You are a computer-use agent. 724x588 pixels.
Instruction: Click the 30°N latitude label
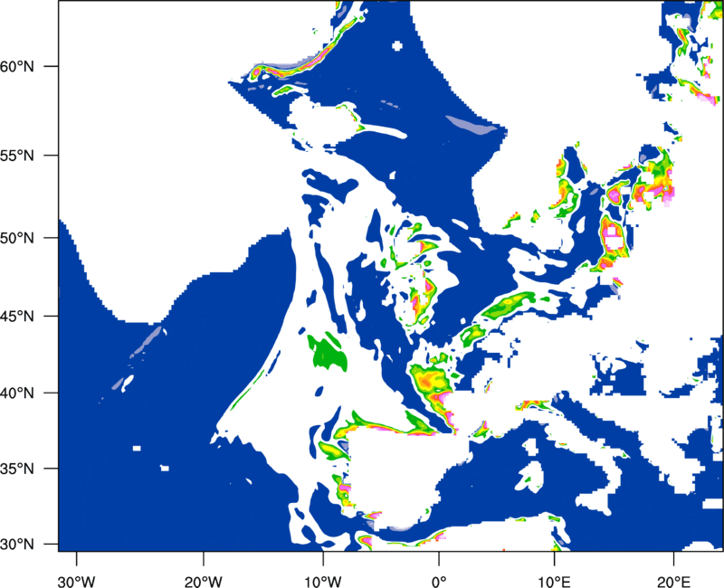17,545
